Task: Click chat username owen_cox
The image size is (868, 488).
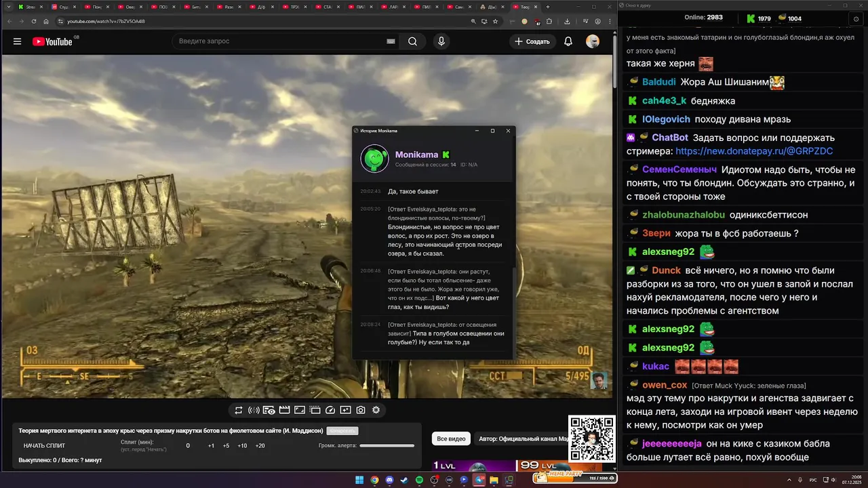Action: coord(665,384)
